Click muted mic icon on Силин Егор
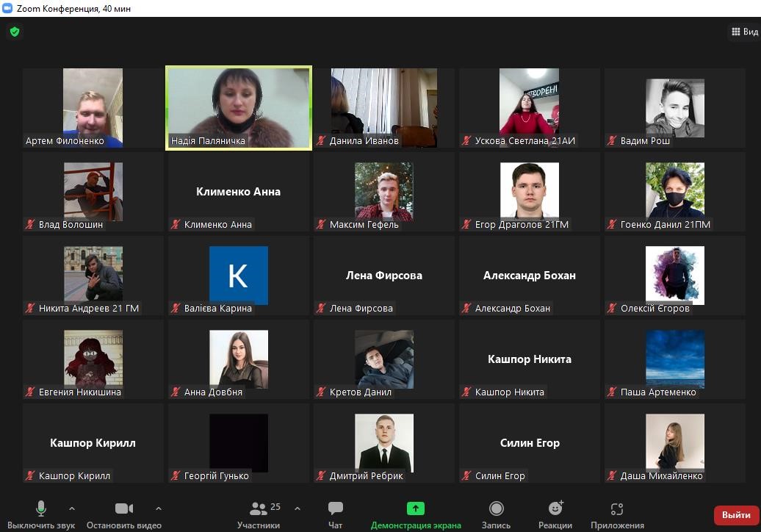Viewport: 761px width, 532px height. point(466,475)
